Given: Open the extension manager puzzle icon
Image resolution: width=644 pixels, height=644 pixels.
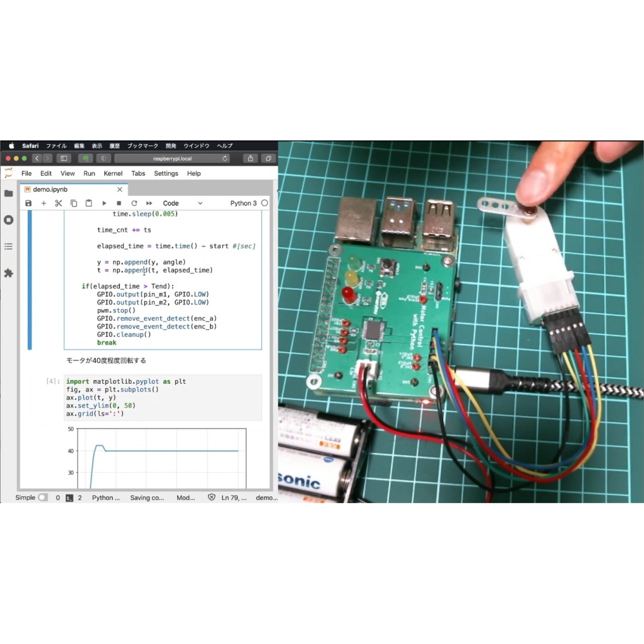Looking at the screenshot, I should click(8, 273).
